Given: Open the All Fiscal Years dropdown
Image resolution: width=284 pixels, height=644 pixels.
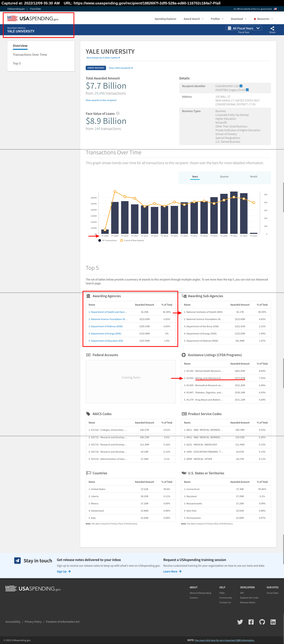Looking at the screenshot, I should point(244,28).
